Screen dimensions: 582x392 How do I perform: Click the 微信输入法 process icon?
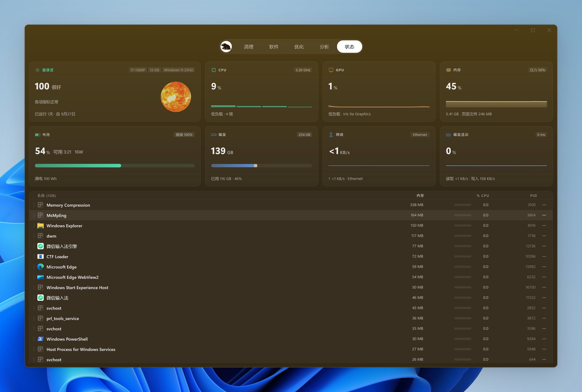pyautogui.click(x=41, y=297)
